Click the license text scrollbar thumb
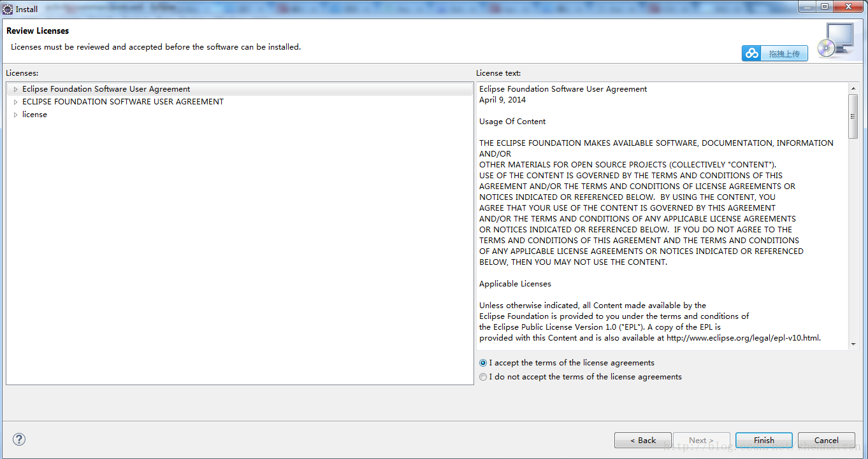 tap(853, 116)
